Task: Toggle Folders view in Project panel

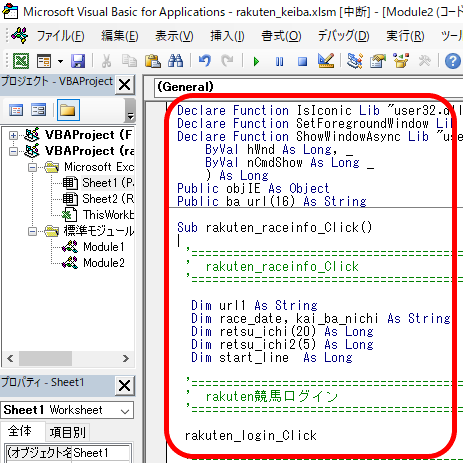Action: 68,110
